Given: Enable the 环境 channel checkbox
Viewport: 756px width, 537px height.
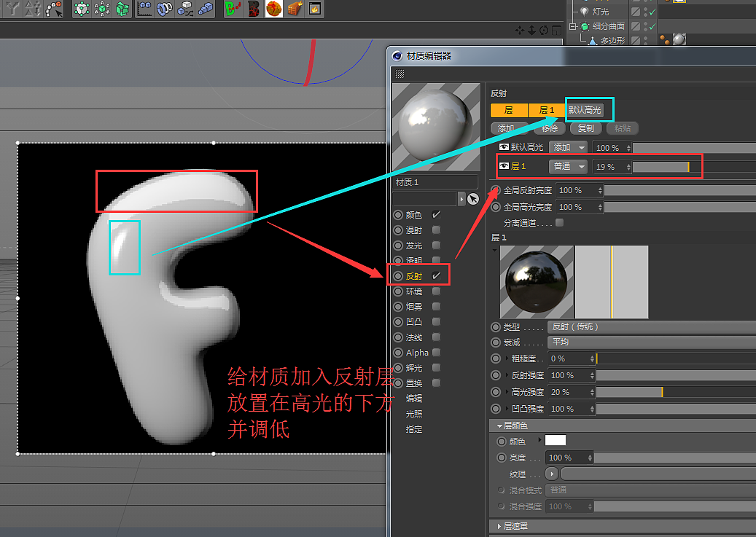Looking at the screenshot, I should point(437,291).
